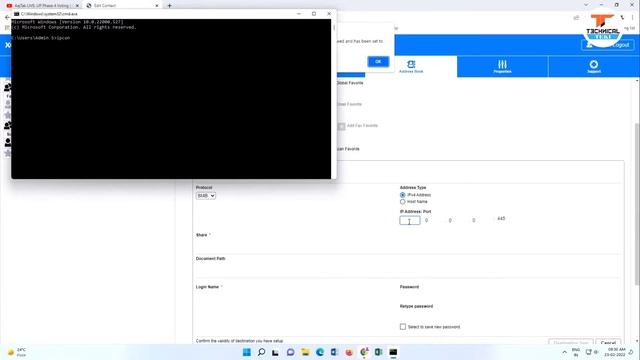
Task: Click the Login Name input field
Action: pyautogui.click(x=294, y=297)
